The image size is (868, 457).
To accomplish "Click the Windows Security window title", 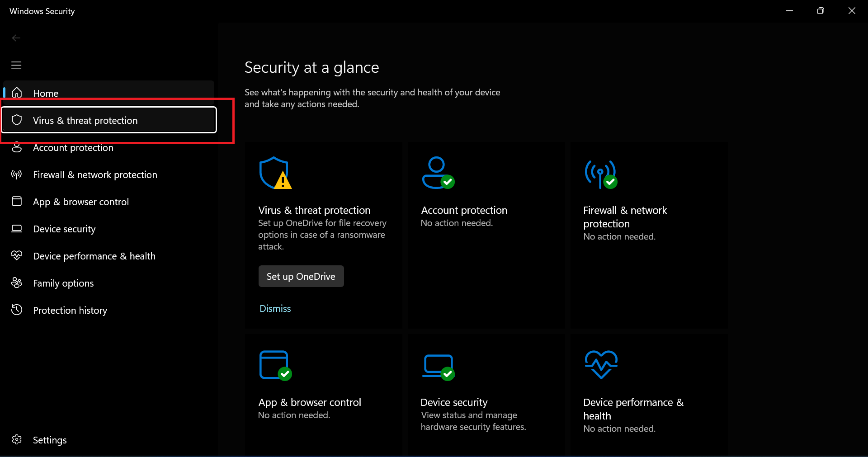I will pyautogui.click(x=42, y=11).
